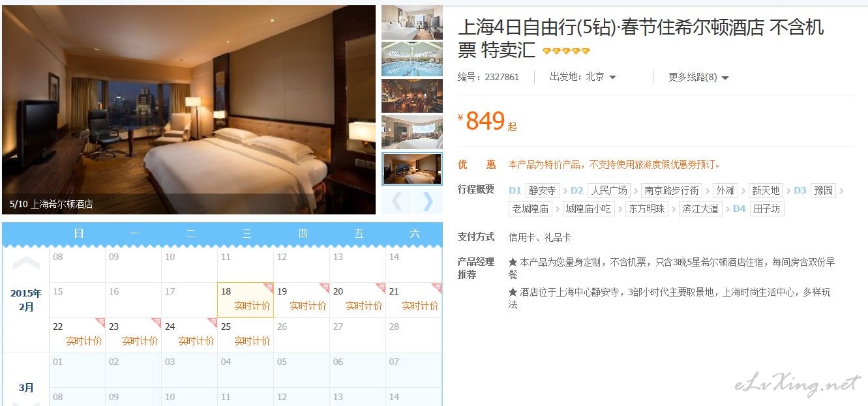
Task: Click the 田子坊 itinerary tag
Action: [766, 209]
